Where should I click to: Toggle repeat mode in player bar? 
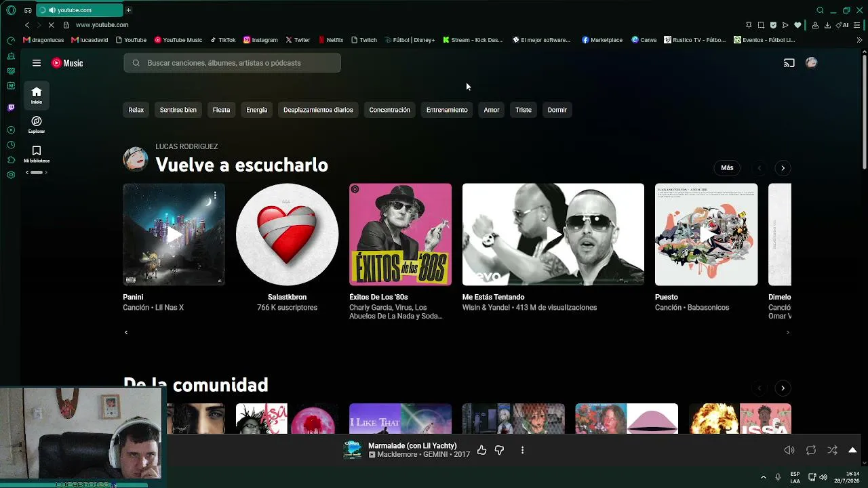[x=811, y=450]
